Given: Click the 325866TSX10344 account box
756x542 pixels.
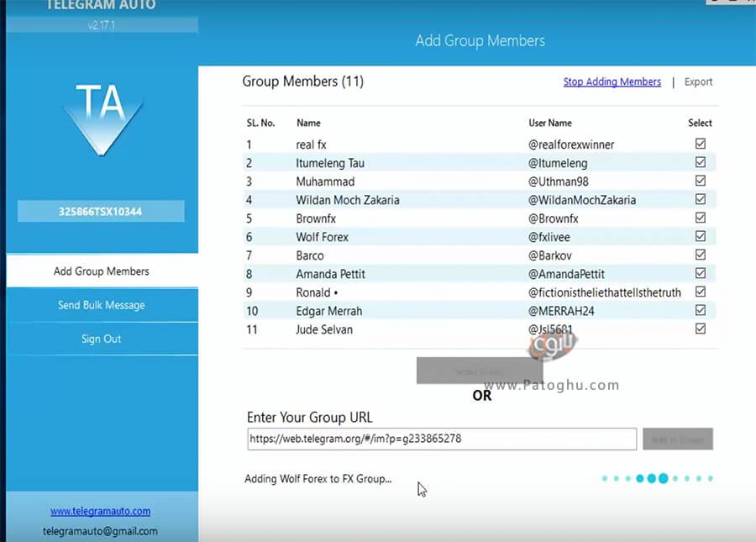Looking at the screenshot, I should click(x=101, y=211).
